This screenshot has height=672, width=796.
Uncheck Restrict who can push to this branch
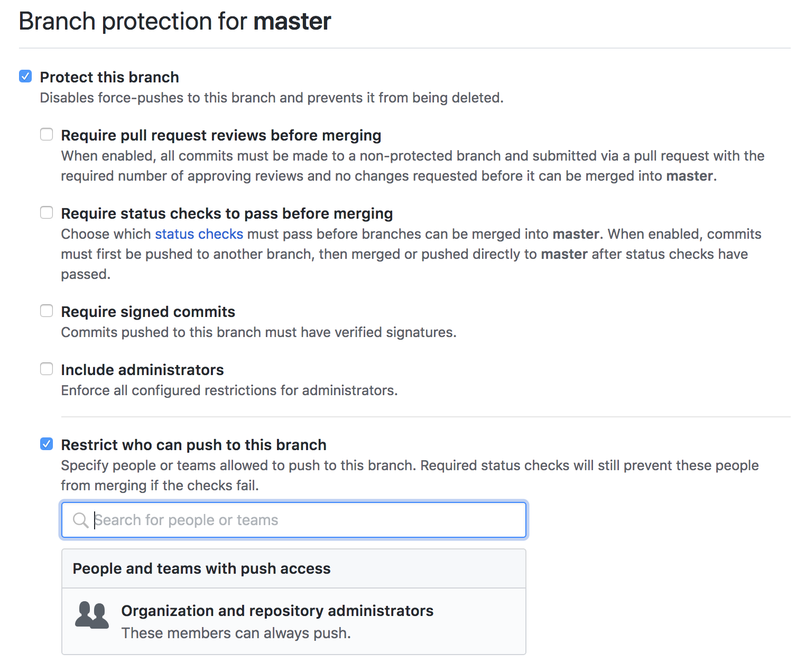47,444
